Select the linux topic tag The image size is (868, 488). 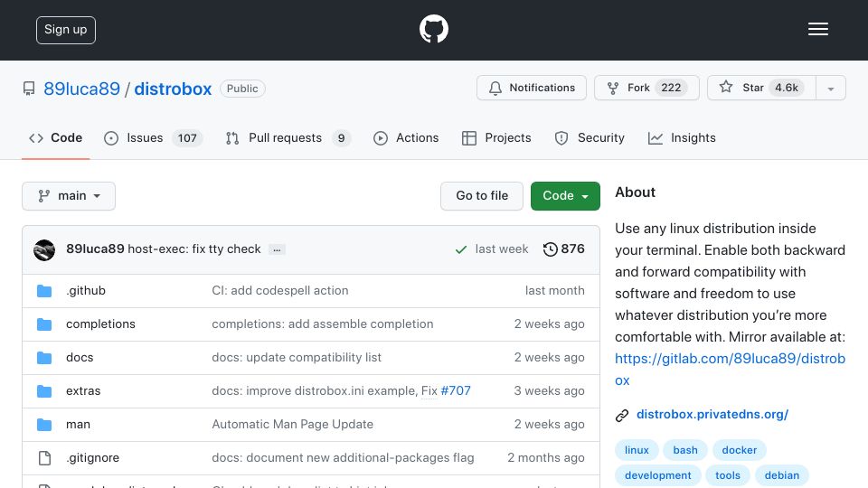(637, 450)
